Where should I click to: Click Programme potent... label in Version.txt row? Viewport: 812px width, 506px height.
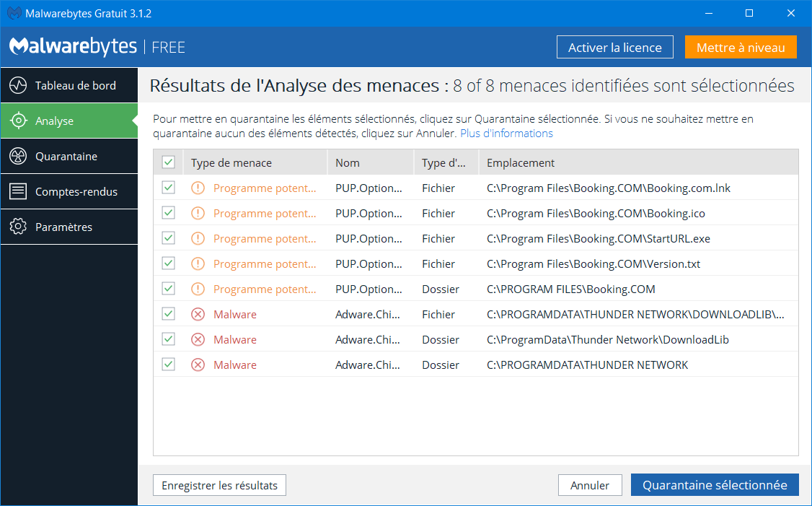click(265, 264)
